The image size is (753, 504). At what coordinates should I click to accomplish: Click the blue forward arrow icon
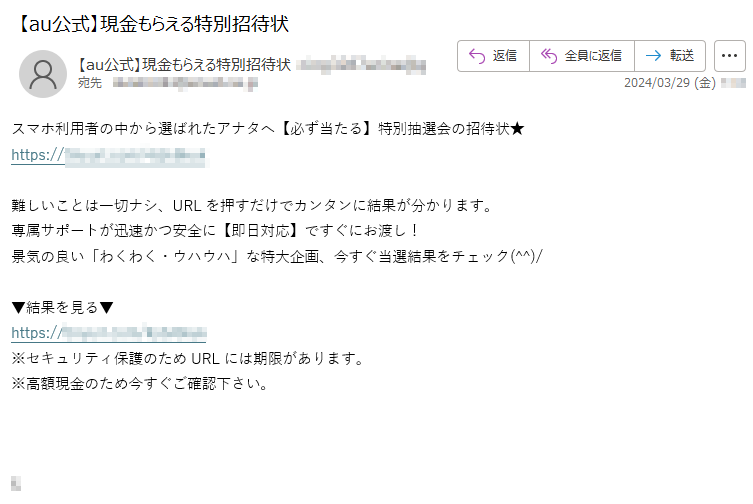(x=654, y=56)
